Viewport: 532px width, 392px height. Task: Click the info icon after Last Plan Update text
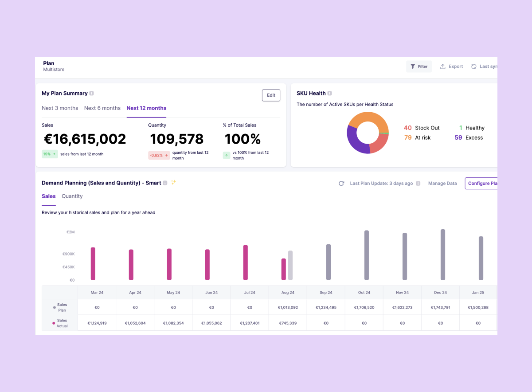pos(419,183)
